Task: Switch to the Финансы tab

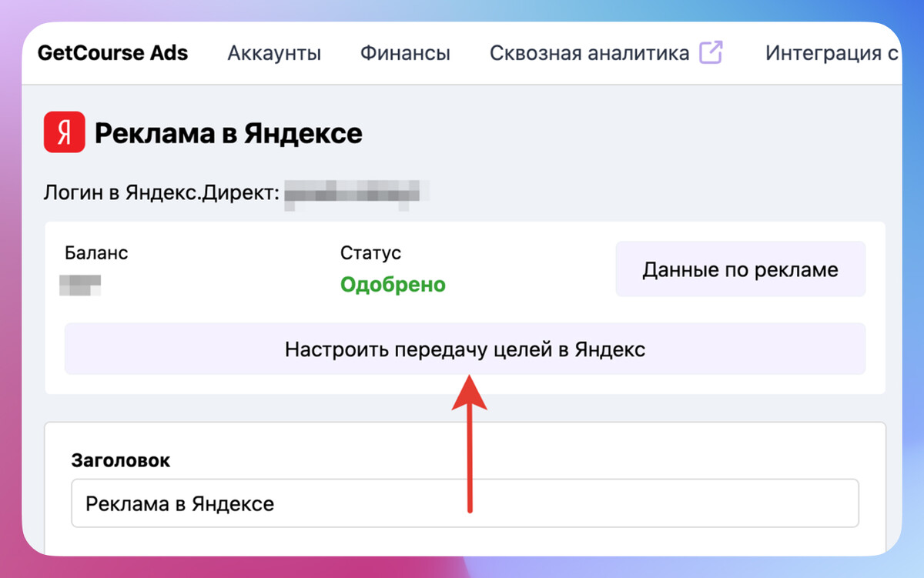Action: point(405,54)
